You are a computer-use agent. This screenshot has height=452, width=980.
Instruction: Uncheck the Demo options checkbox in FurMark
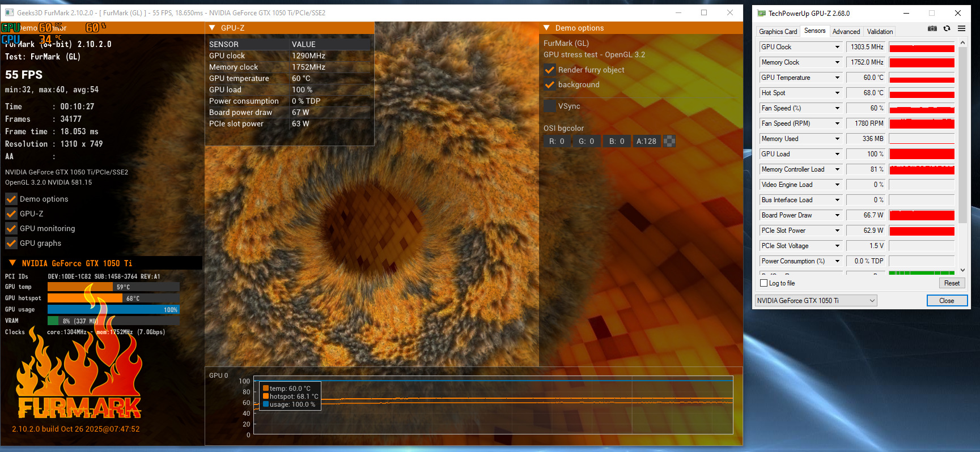point(11,199)
